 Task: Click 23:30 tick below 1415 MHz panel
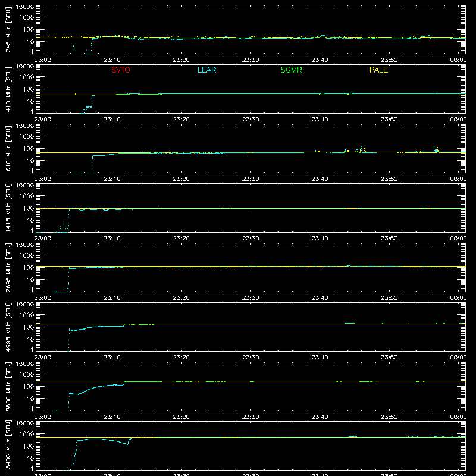250,239
